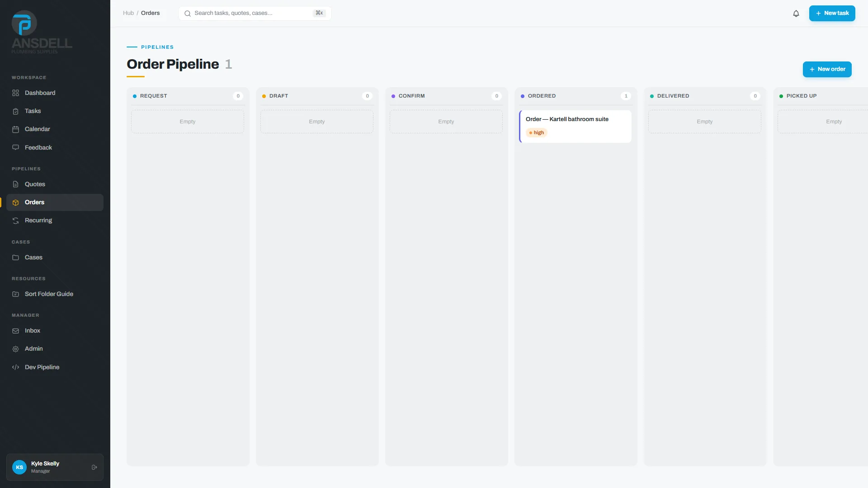Click the ⌘K shortcut badge
This screenshot has height=488, width=868.
tap(319, 13)
